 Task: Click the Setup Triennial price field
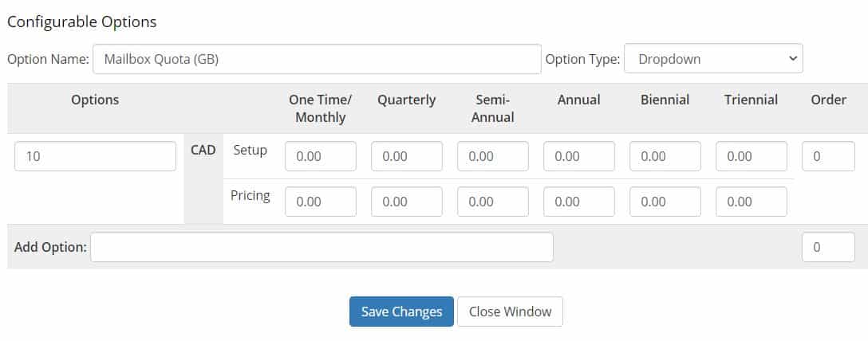point(752,156)
